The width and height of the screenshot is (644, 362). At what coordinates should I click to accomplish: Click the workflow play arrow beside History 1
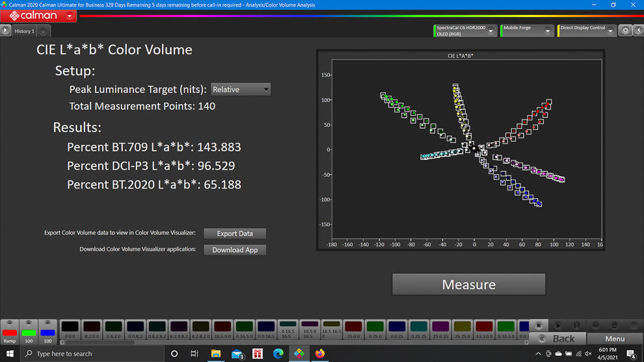coord(5,31)
